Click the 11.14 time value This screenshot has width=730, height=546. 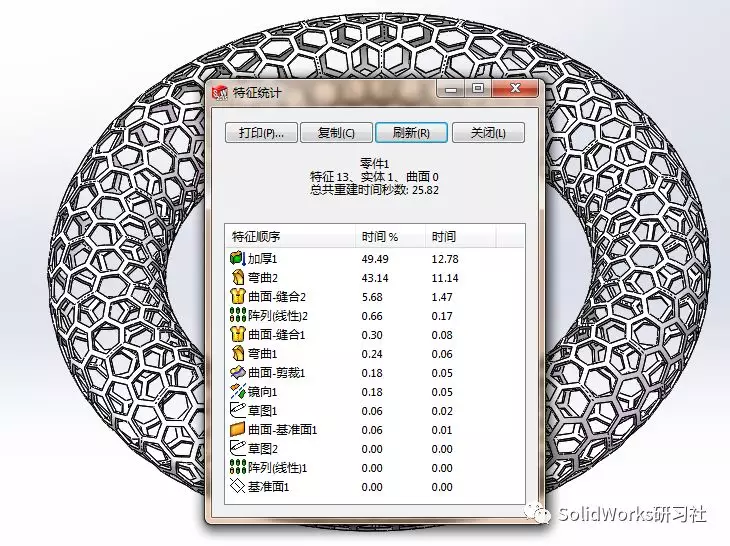click(445, 278)
